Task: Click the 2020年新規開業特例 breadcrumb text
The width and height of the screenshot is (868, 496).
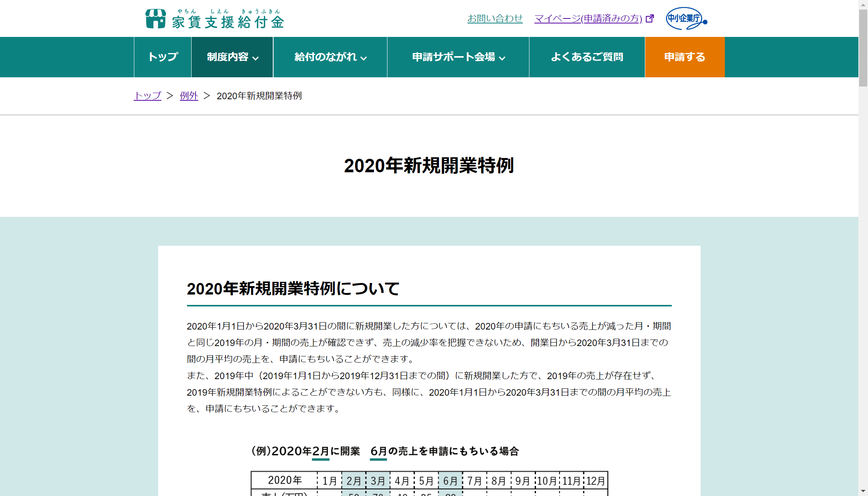Action: pos(259,96)
